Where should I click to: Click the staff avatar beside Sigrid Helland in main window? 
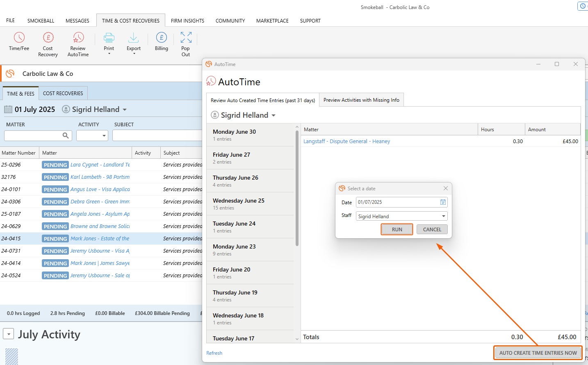tap(66, 109)
